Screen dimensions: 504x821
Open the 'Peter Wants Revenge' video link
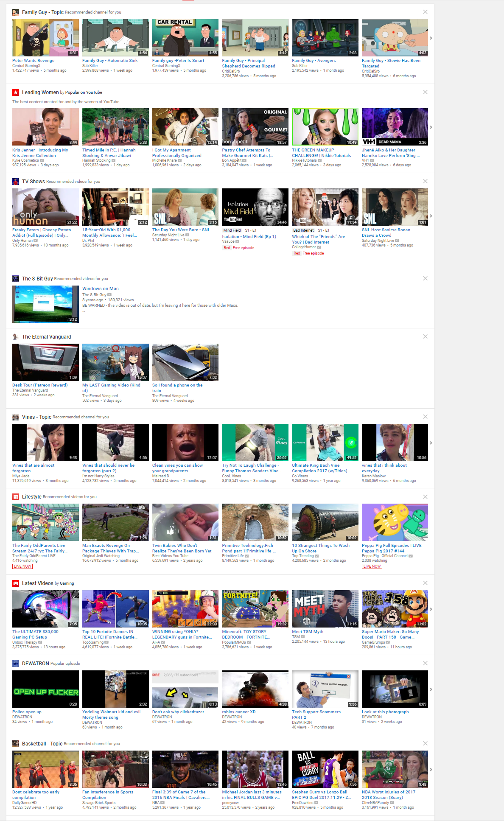coord(34,61)
